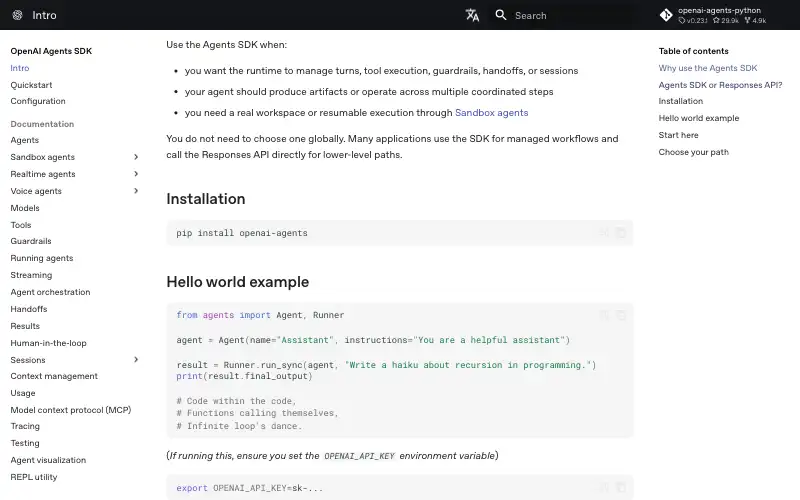Image resolution: width=800 pixels, height=500 pixels.
Task: Click the Documentation sidebar section label
Action: (x=42, y=124)
